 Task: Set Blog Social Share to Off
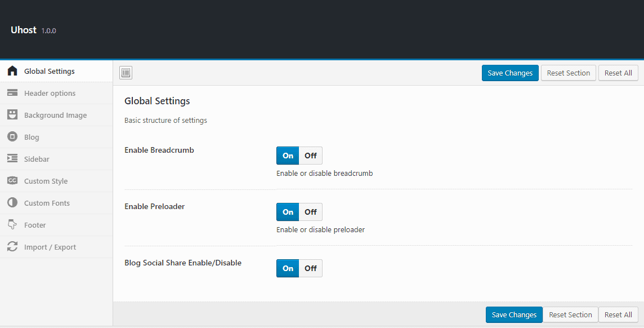click(x=310, y=268)
